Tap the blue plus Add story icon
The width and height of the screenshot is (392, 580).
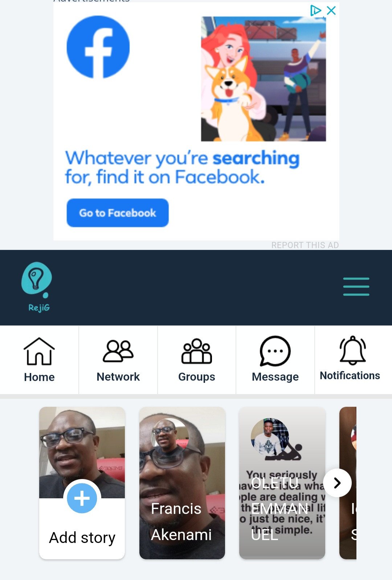(82, 498)
